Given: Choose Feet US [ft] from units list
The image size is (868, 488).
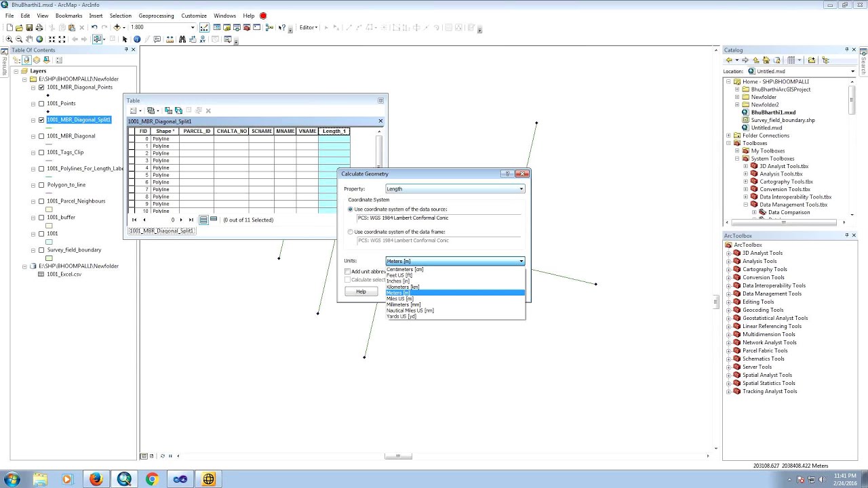Looking at the screenshot, I should point(455,275).
